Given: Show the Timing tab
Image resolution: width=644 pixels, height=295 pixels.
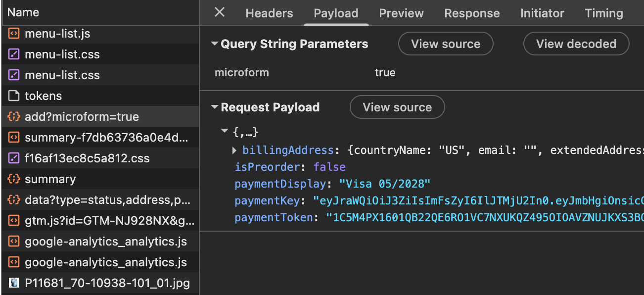Looking at the screenshot, I should [x=604, y=13].
